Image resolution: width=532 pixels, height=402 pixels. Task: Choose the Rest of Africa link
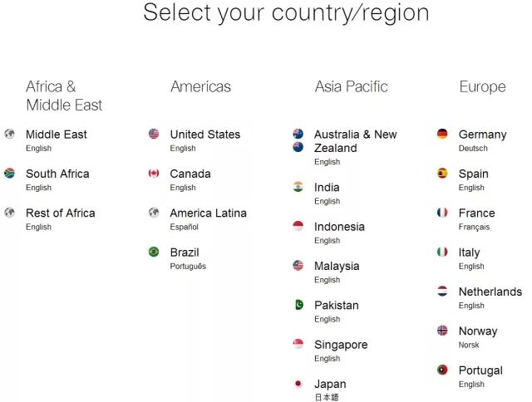tap(60, 213)
